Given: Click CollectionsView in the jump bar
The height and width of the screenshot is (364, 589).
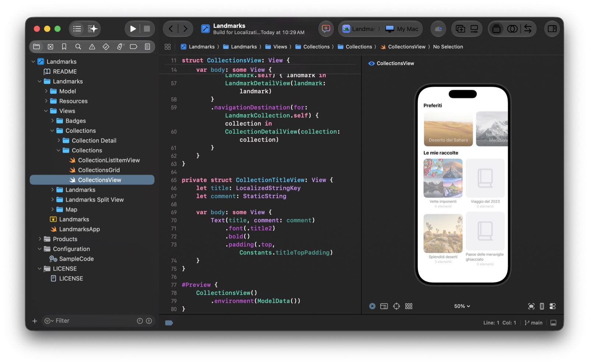Looking at the screenshot, I should coord(403,47).
